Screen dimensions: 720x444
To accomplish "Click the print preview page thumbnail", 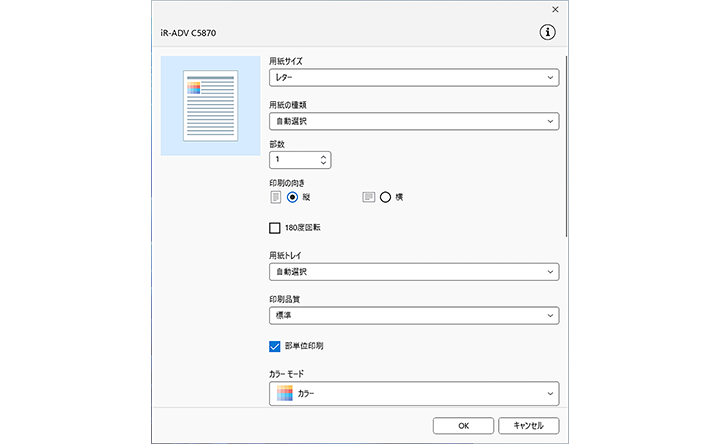I will [209, 105].
